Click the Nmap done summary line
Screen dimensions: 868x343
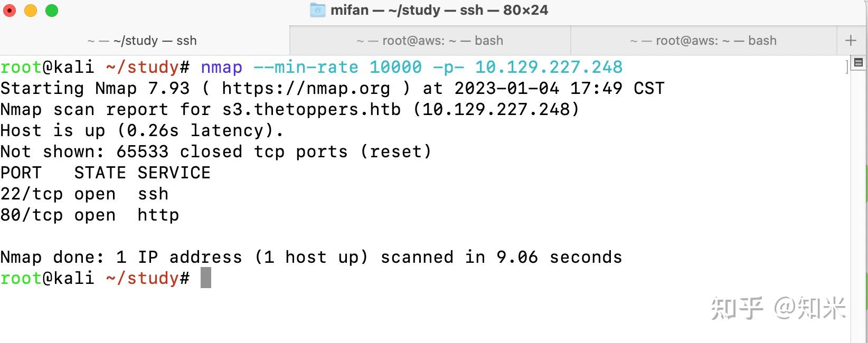coord(312,258)
